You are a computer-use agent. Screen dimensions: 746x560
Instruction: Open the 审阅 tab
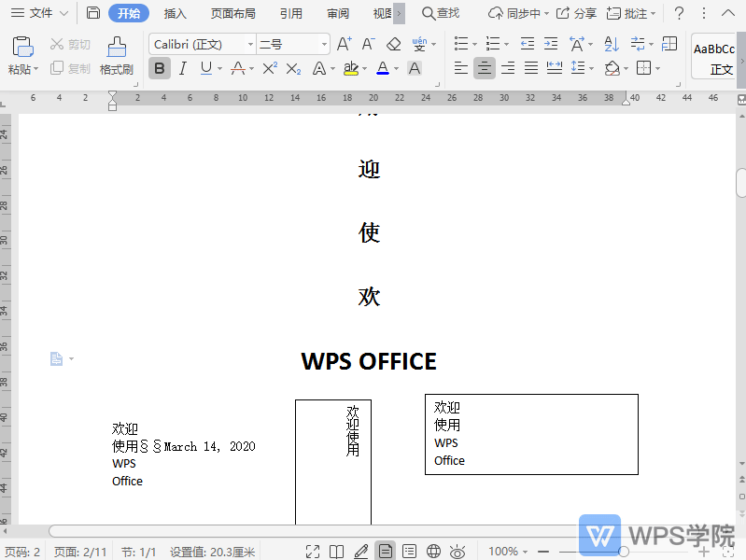[338, 13]
